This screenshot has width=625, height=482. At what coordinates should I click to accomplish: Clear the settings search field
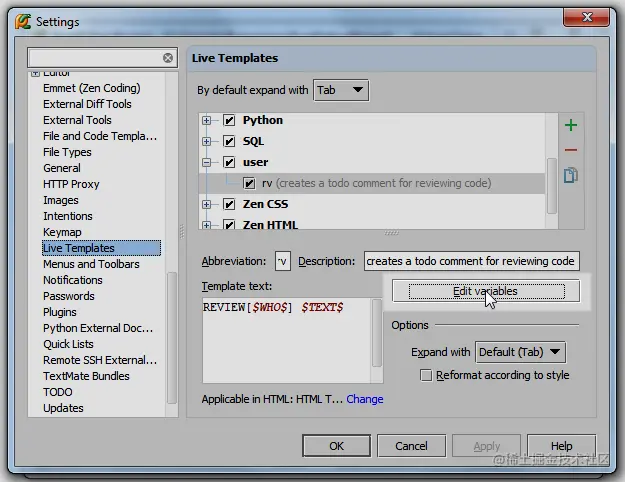tap(168, 58)
